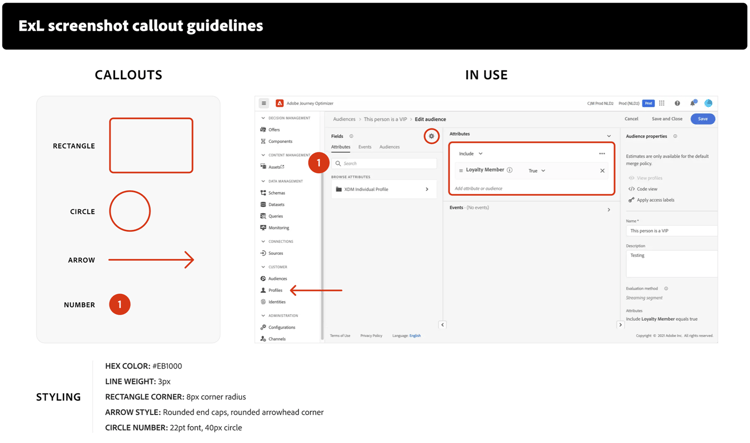Click the 'This person is a VIP' breadcrumb
Screen dimensions: 750x443
pos(385,119)
